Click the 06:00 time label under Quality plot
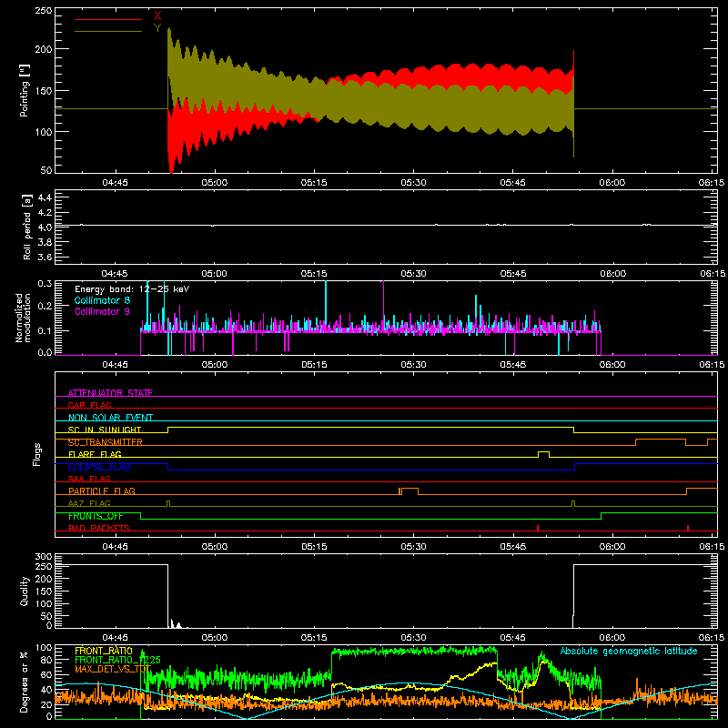This screenshot has width=728, height=728. point(612,638)
